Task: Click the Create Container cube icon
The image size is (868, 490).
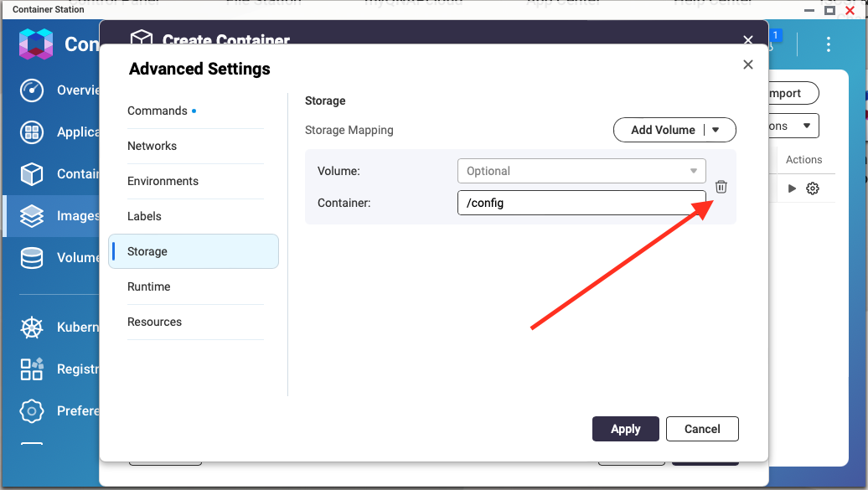Action: [141, 38]
